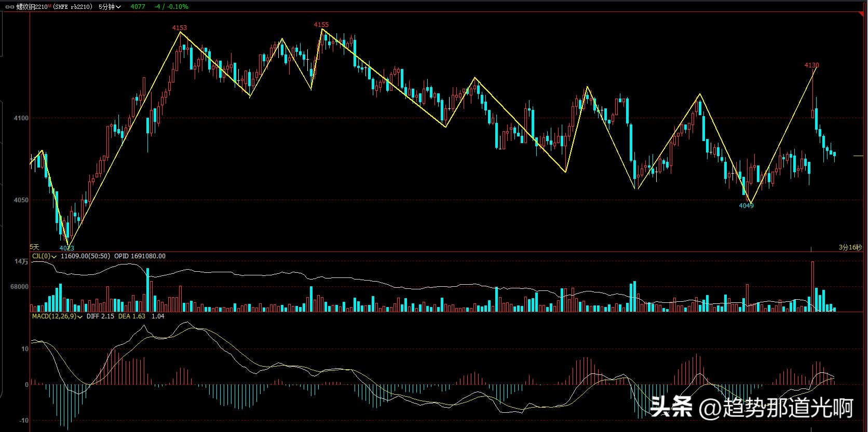Click the 4100 price axis label
Image resolution: width=868 pixels, height=432 pixels.
pos(21,118)
